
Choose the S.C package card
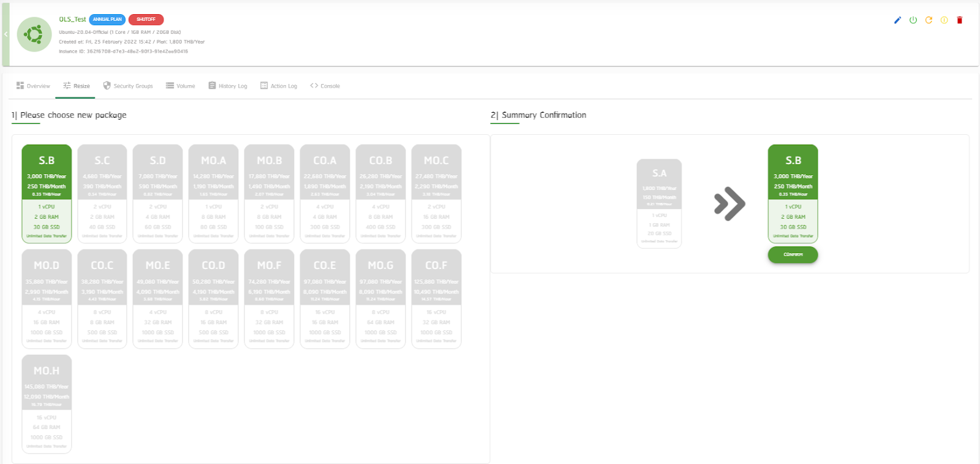click(102, 194)
